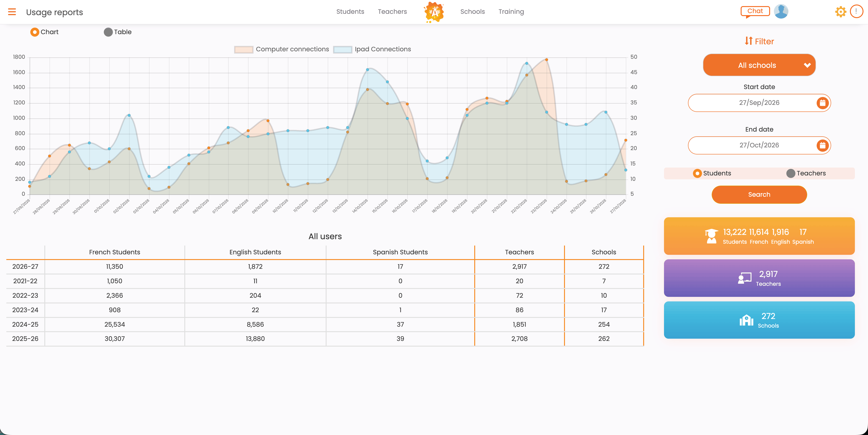The width and height of the screenshot is (868, 435).
Task: Go to Schools menu
Action: (472, 12)
